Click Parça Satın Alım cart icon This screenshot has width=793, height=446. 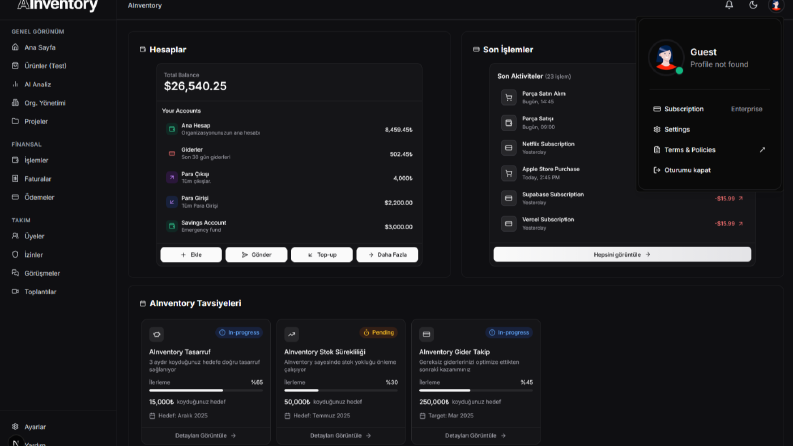click(x=509, y=98)
